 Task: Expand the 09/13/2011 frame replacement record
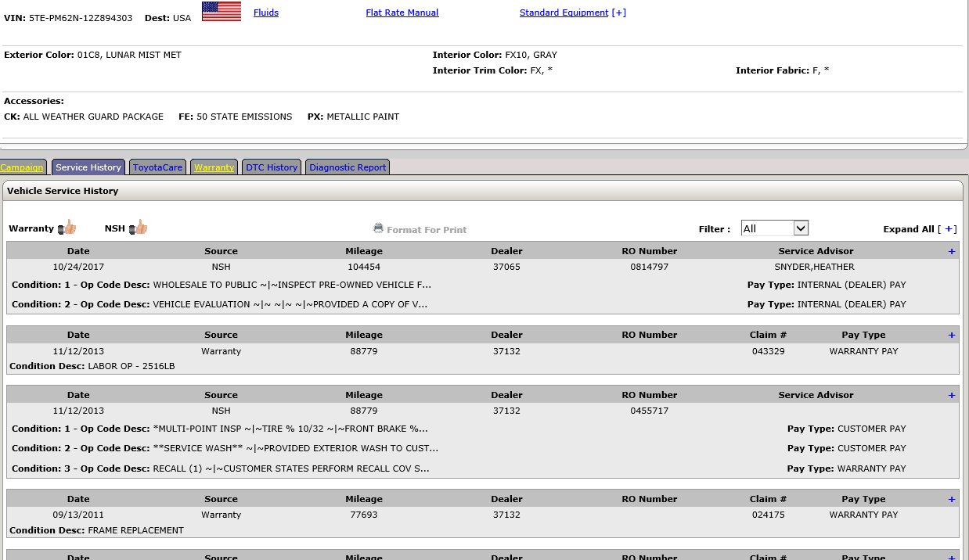click(x=952, y=499)
